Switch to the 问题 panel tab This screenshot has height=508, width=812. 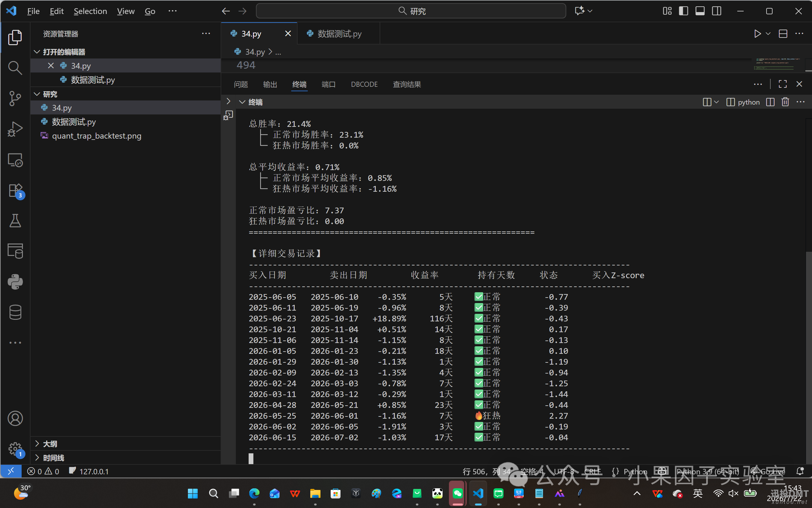pos(241,84)
